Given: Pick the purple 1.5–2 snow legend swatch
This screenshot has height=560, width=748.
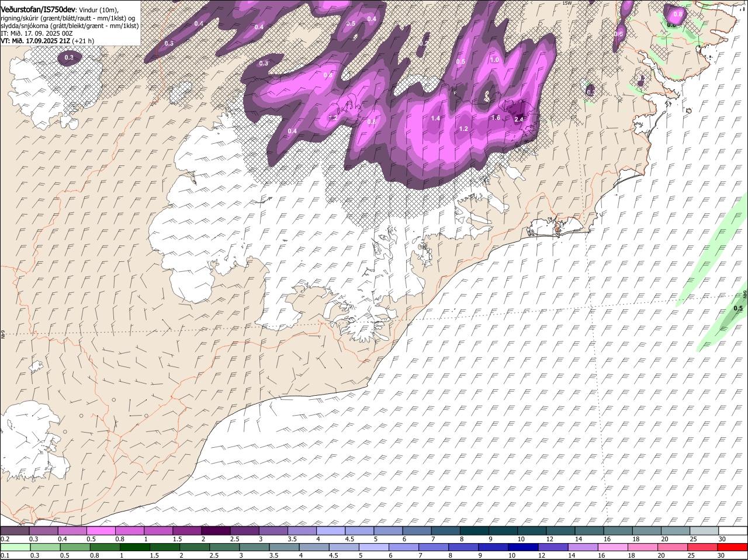Looking at the screenshot, I should (187, 531).
